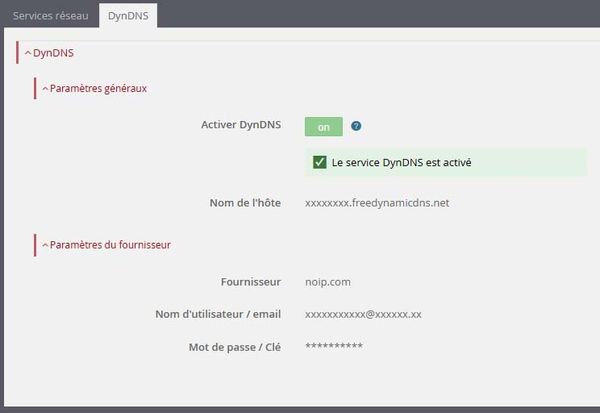The height and width of the screenshot is (413, 600).
Task: Collapse the Paramètres du fournisseur chevron
Action: pos(45,245)
